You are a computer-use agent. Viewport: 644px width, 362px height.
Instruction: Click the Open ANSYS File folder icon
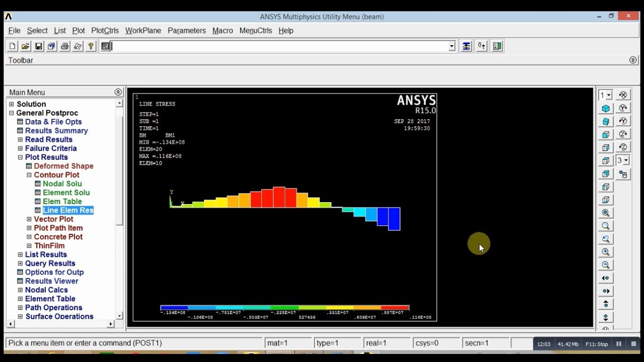26,46
